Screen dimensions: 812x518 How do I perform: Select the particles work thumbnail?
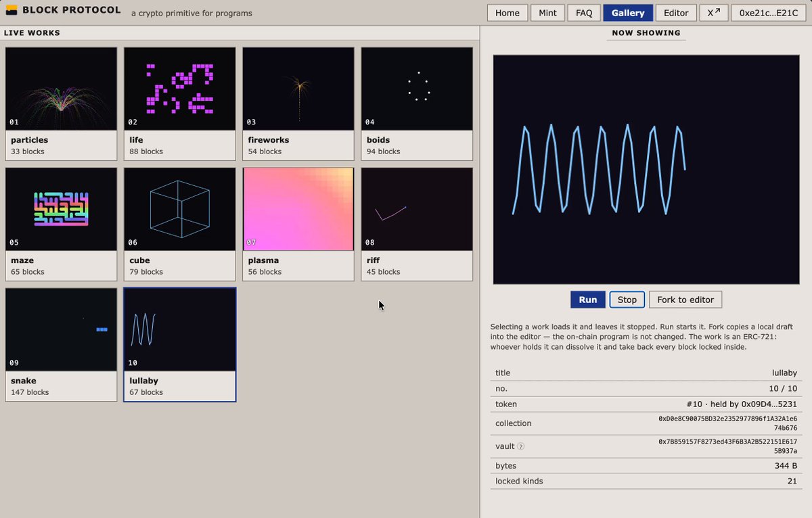tap(62, 89)
